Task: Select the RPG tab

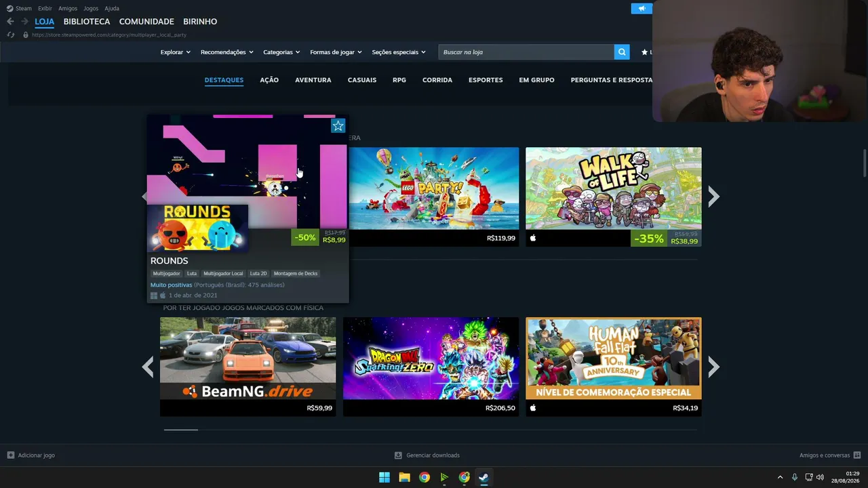Action: 399,80
